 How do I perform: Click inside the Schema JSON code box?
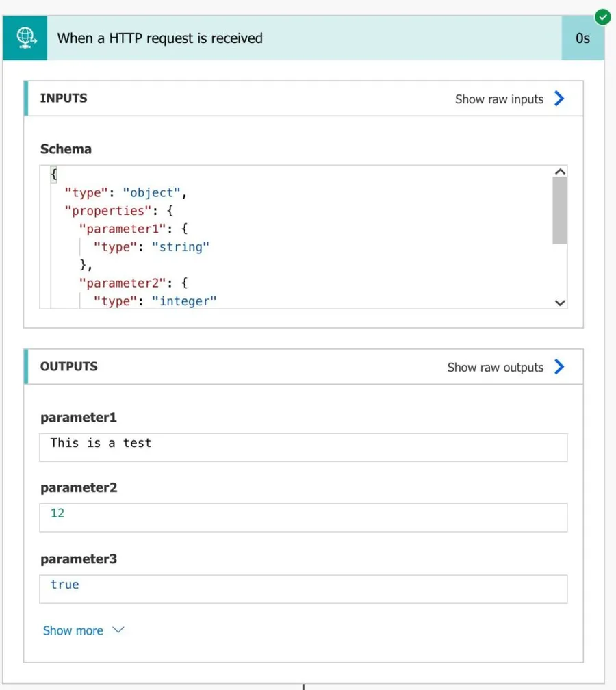[294, 236]
